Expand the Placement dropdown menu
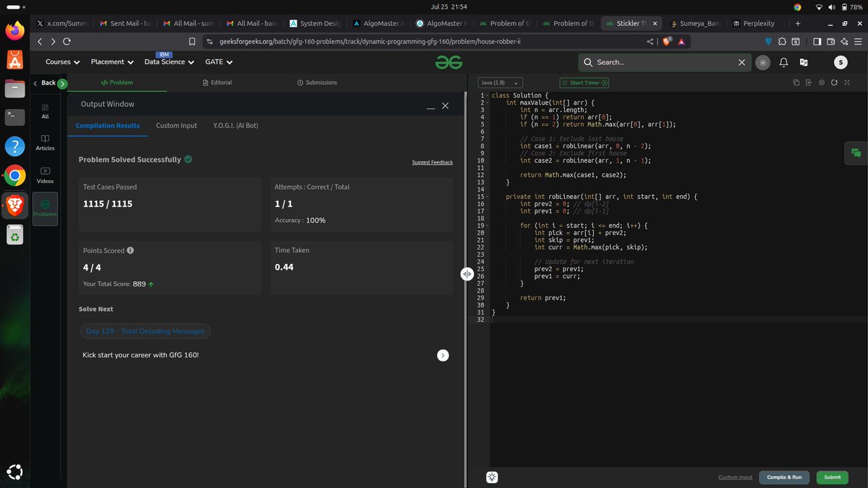 click(112, 62)
